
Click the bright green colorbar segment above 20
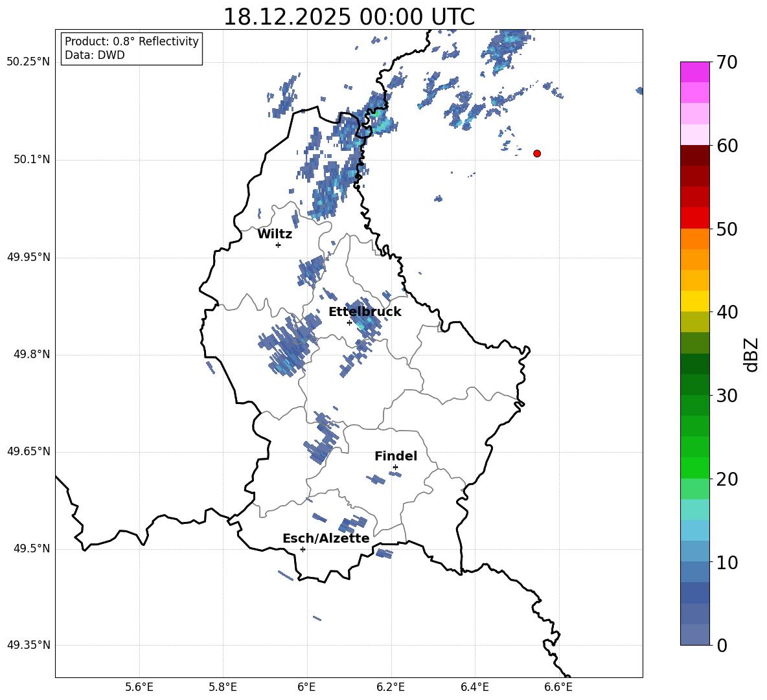pos(695,468)
